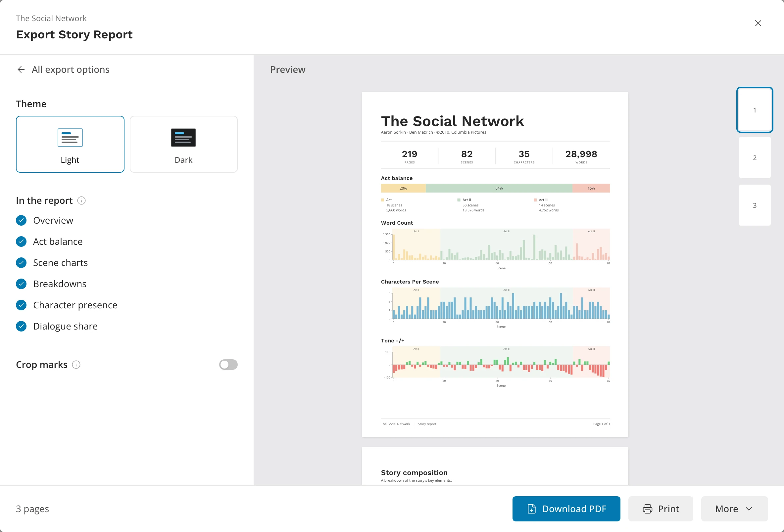
Task: Select the Dark theme card
Action: tap(183, 144)
